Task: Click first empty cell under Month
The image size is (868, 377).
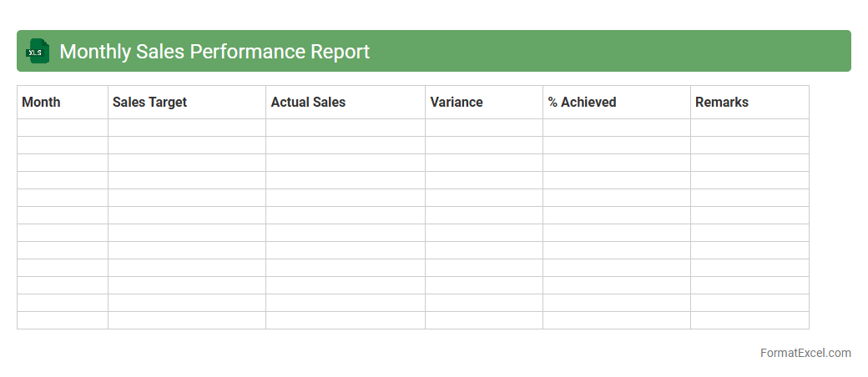Action: 62,128
